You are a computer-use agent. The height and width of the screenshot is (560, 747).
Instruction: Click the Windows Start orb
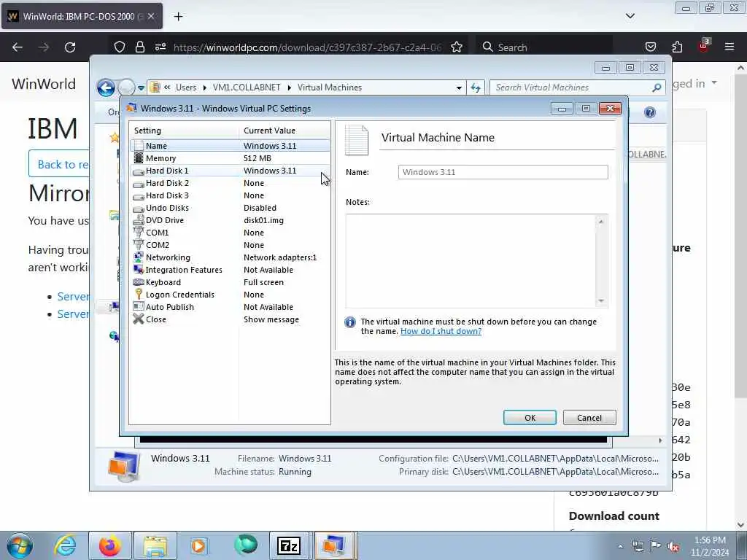tap(20, 545)
